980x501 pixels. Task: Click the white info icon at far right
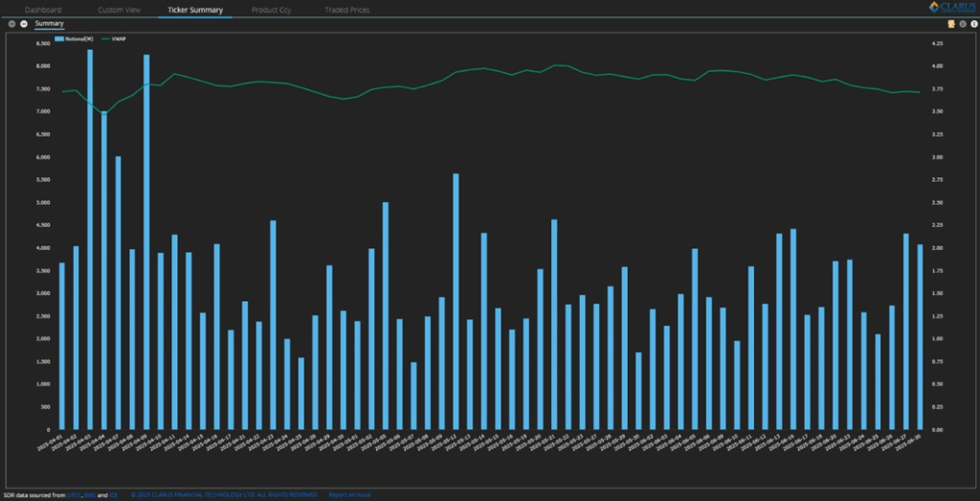coord(972,22)
